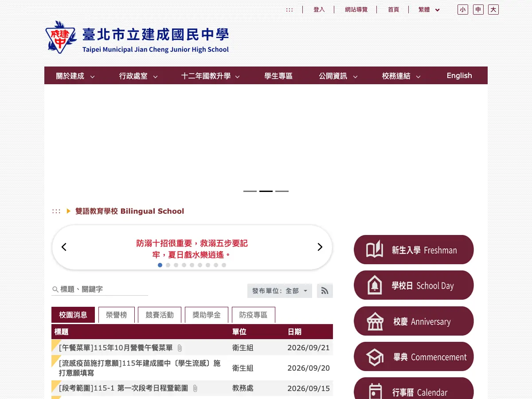
Task: Open 流感疫苗施打意願 announcement
Action: pos(140,368)
